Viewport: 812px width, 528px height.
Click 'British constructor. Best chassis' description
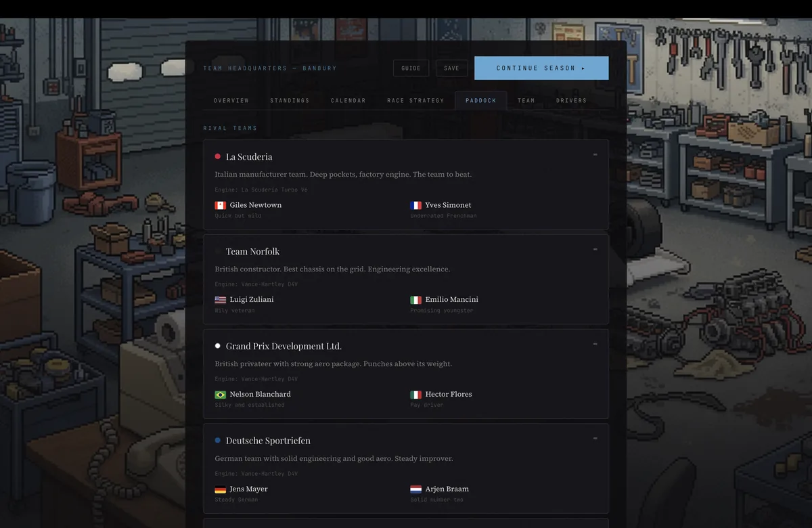click(x=332, y=269)
